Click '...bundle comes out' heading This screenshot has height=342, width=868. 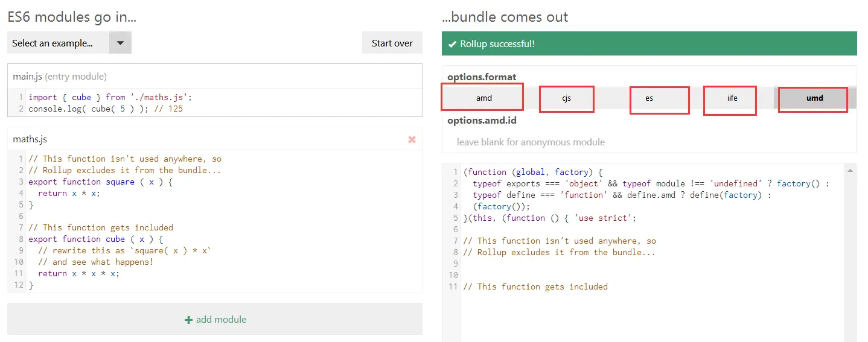(505, 17)
